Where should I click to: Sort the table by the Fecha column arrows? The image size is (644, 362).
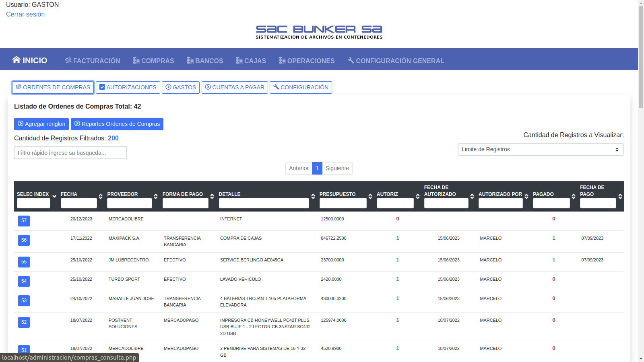(101, 196)
